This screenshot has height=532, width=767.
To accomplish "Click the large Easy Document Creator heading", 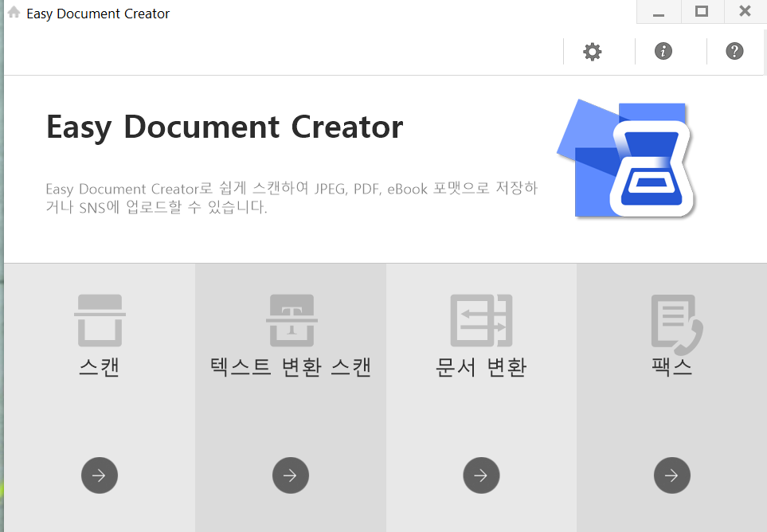I will (225, 127).
